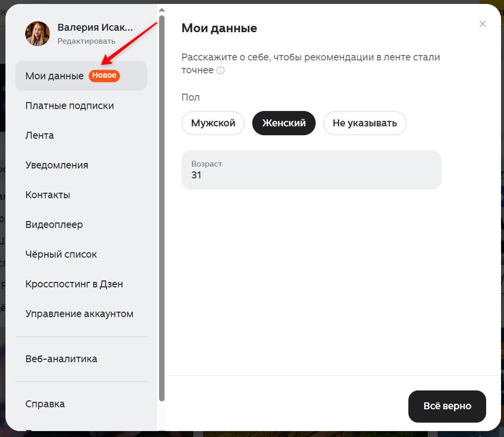Viewport: 504px width, 437px height.
Task: Open 'Кросспостинг в Дзен' settings
Action: (81, 284)
